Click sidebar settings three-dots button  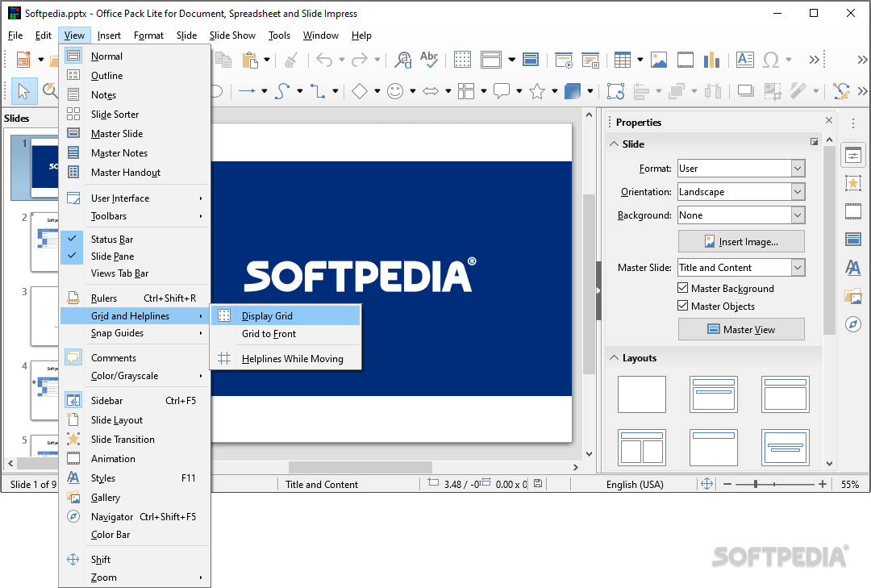853,123
